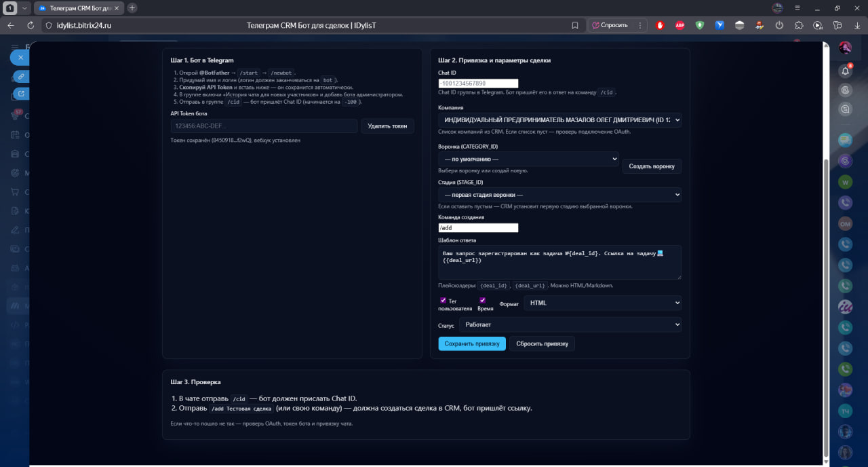Click the 'Удалить токен' button
The image size is (868, 467).
pos(387,126)
